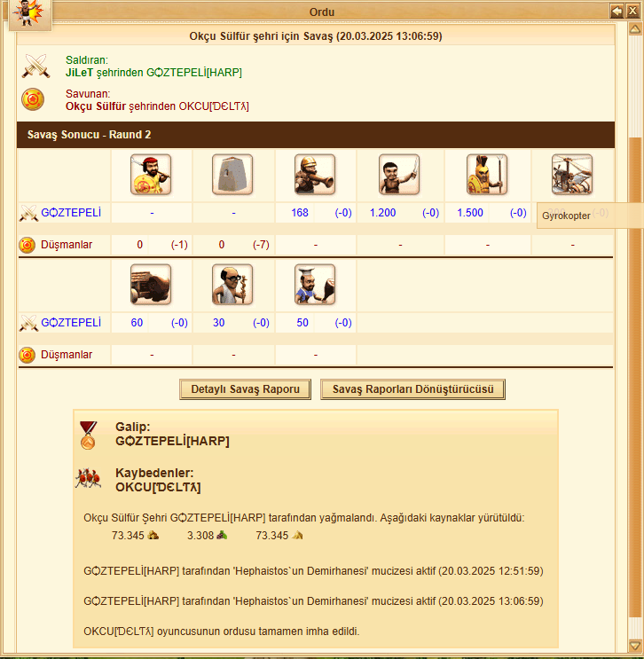Click the 1.500 spearman count

click(470, 213)
